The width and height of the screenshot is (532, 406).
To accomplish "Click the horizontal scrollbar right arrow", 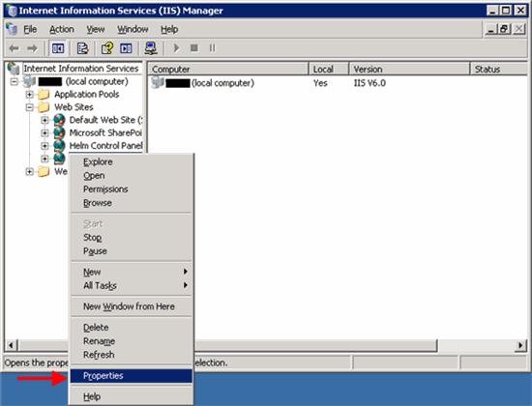I will pyautogui.click(x=520, y=345).
